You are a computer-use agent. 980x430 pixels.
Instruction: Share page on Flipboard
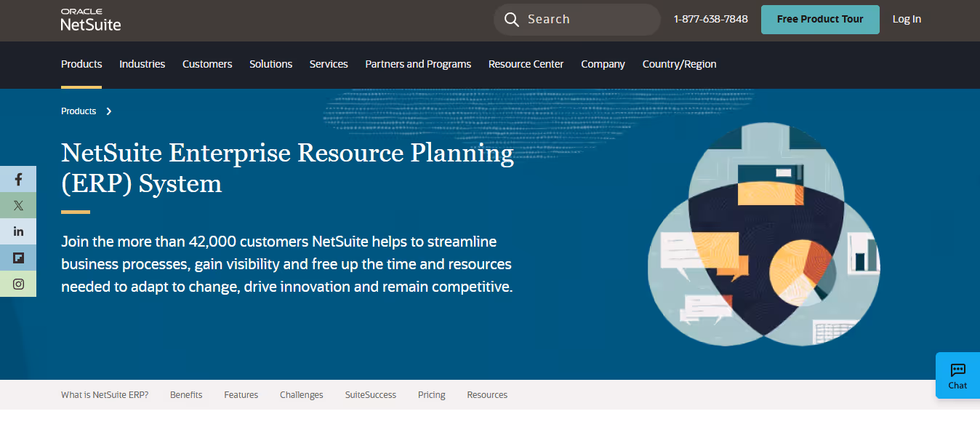point(18,258)
